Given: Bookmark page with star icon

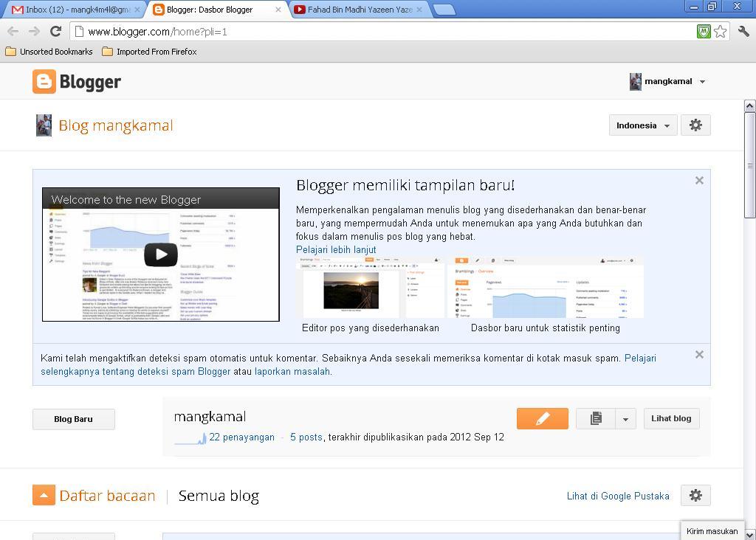Looking at the screenshot, I should pos(721,32).
